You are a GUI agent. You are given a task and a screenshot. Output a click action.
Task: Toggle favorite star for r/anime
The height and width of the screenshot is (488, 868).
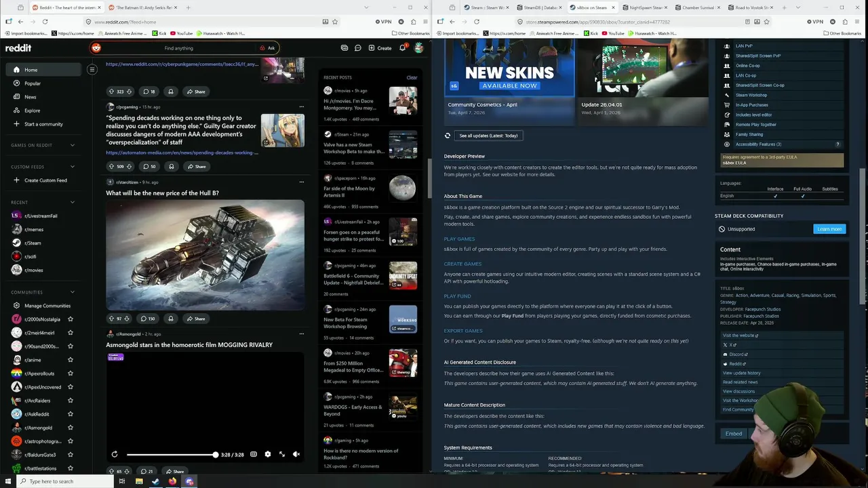click(71, 360)
